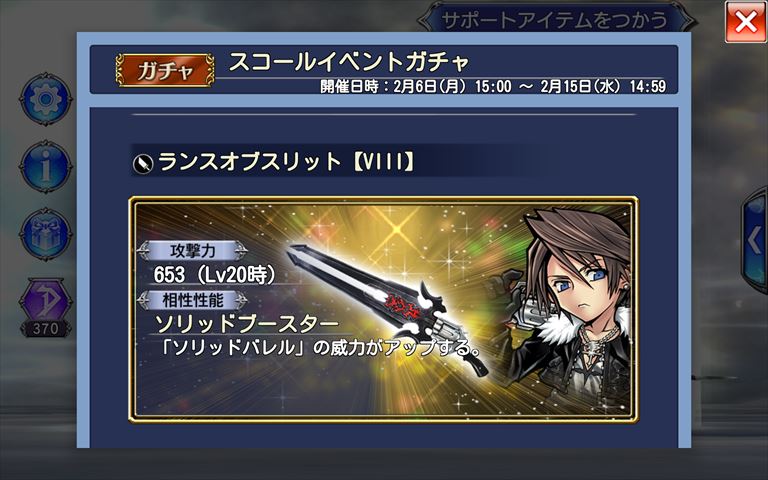
Task: Close the dialog with the red X
Action: 745,22
